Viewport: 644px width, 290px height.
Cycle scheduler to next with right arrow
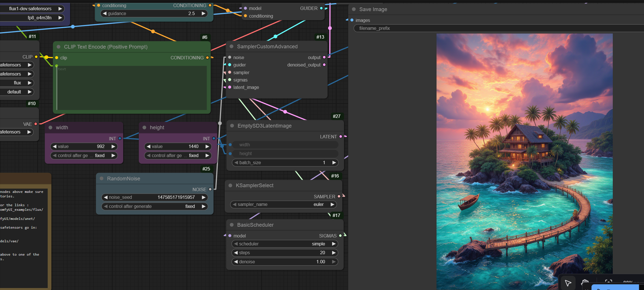click(x=334, y=244)
